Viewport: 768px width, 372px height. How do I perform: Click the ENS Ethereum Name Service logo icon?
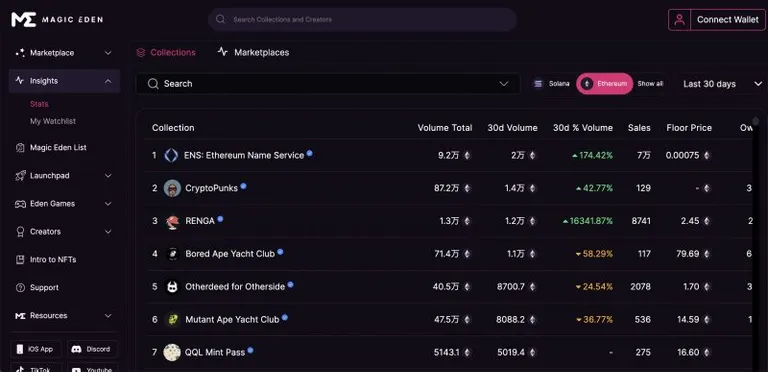coord(171,156)
